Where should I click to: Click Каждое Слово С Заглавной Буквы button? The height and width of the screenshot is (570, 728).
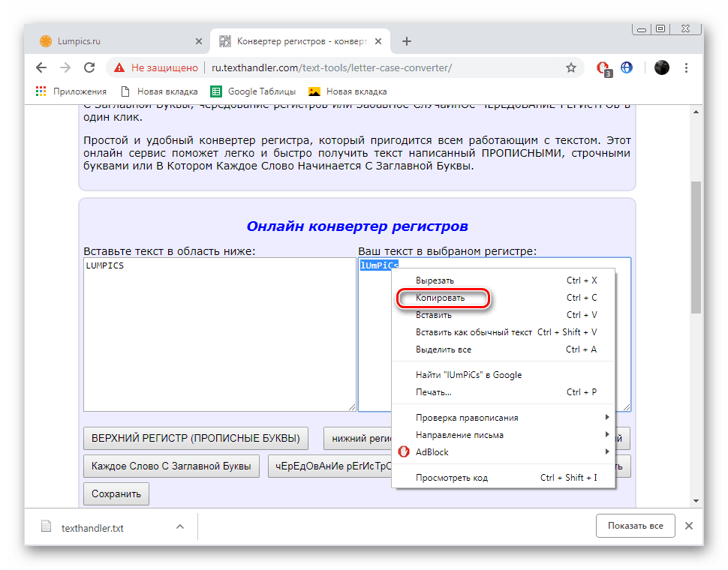coord(171,466)
